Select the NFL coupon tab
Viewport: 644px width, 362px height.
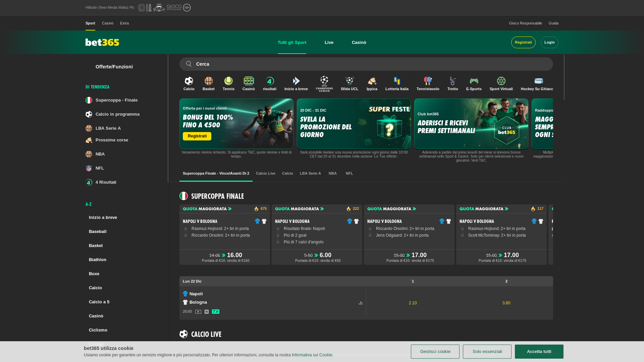click(350, 174)
